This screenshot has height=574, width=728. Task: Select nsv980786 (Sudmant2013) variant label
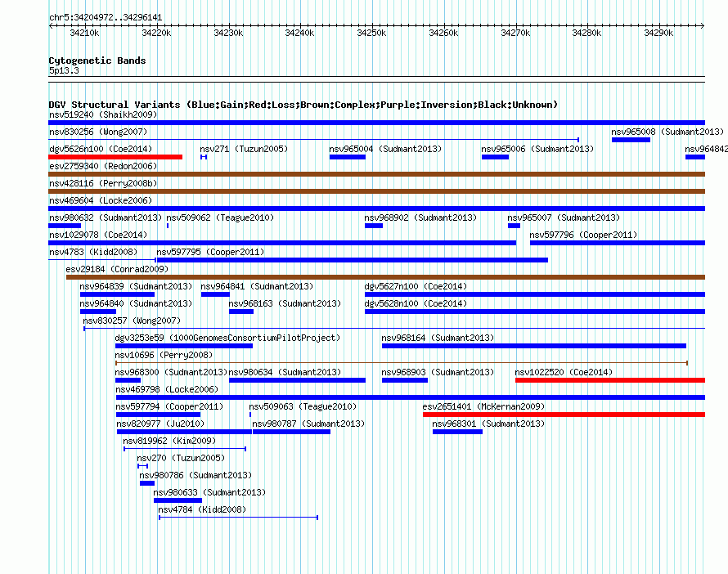(196, 475)
